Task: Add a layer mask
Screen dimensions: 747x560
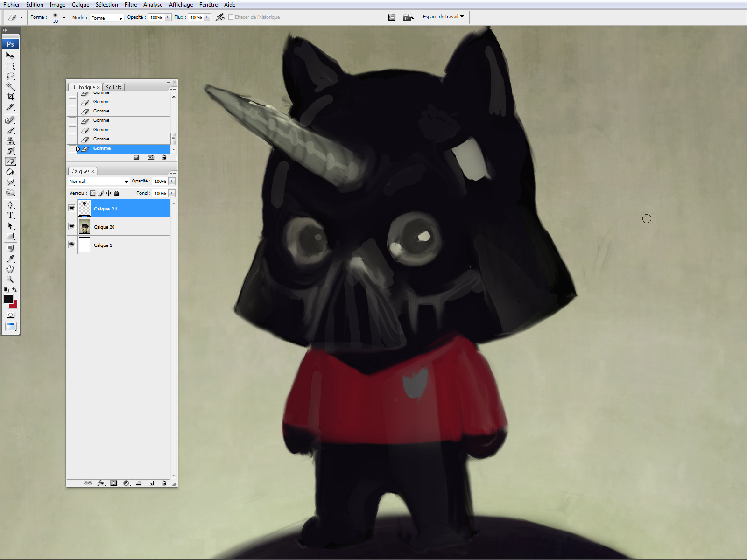Action: tap(113, 483)
